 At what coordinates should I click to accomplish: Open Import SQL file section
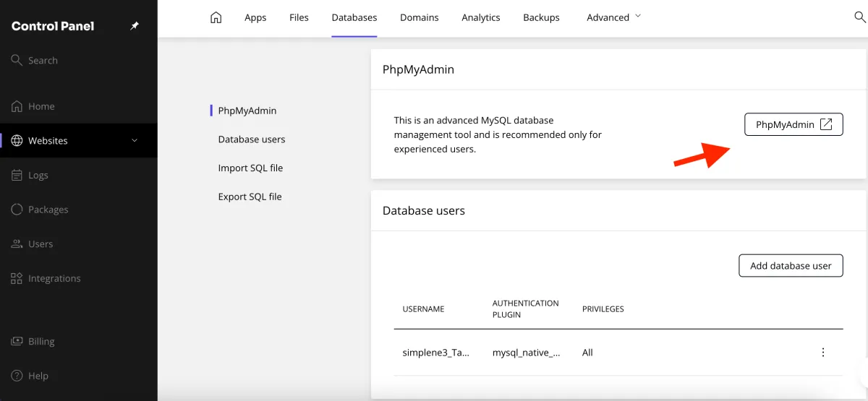[250, 168]
